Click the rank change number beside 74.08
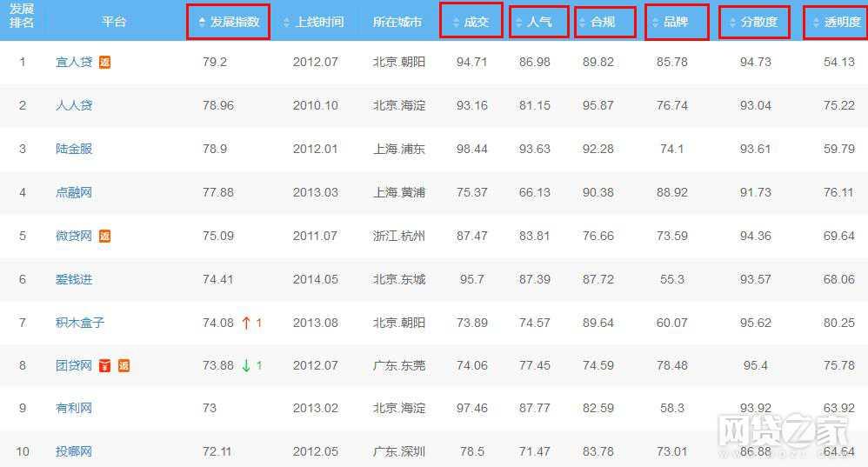The height and width of the screenshot is (467, 868). coord(258,323)
